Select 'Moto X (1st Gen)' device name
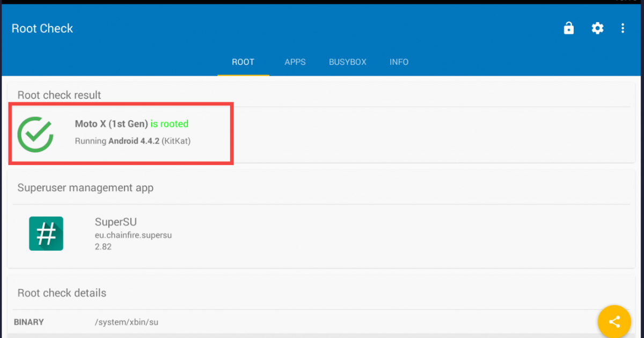This screenshot has width=644, height=338. click(x=112, y=124)
